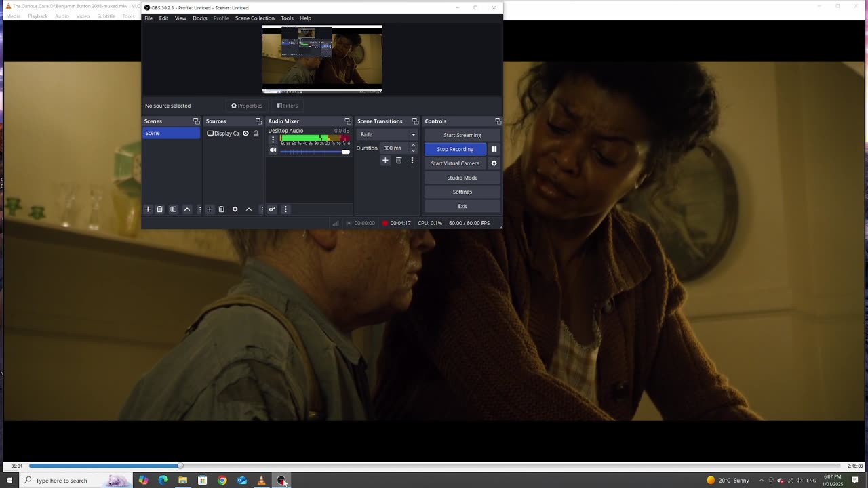Remove selected source with the trash icon
This screenshot has height=488, width=868.
[221, 209]
